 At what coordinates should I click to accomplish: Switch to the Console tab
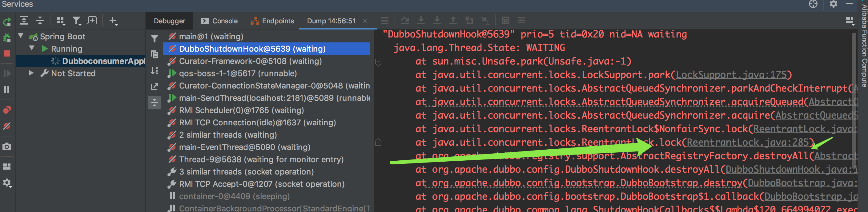click(219, 21)
